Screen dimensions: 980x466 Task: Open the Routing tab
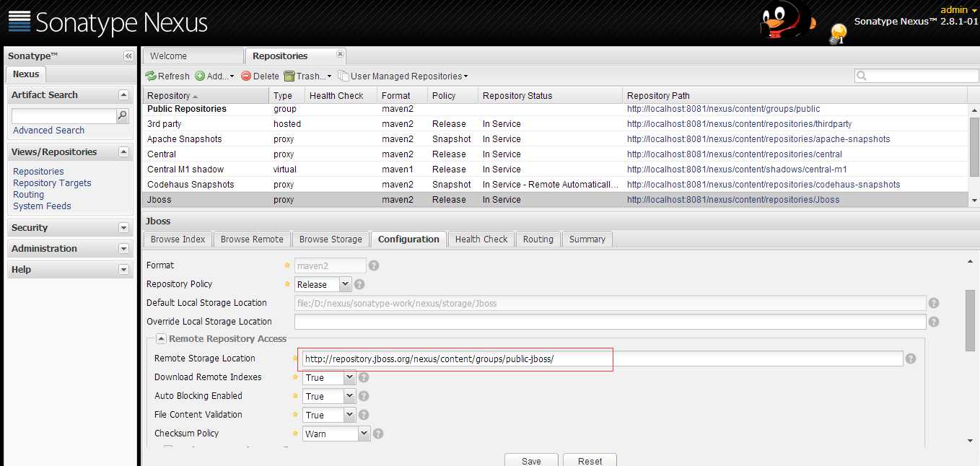coord(538,239)
